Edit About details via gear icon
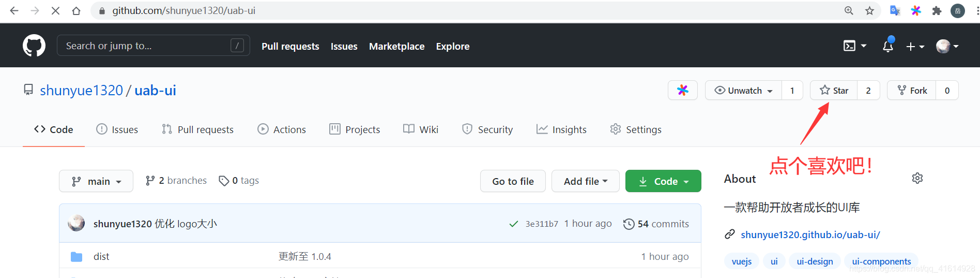Image resolution: width=980 pixels, height=278 pixels. [917, 178]
